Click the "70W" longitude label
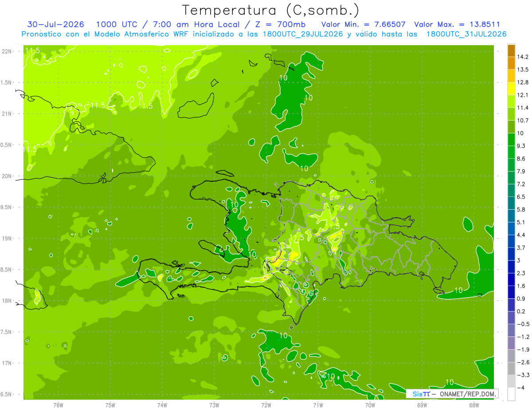 (370, 405)
